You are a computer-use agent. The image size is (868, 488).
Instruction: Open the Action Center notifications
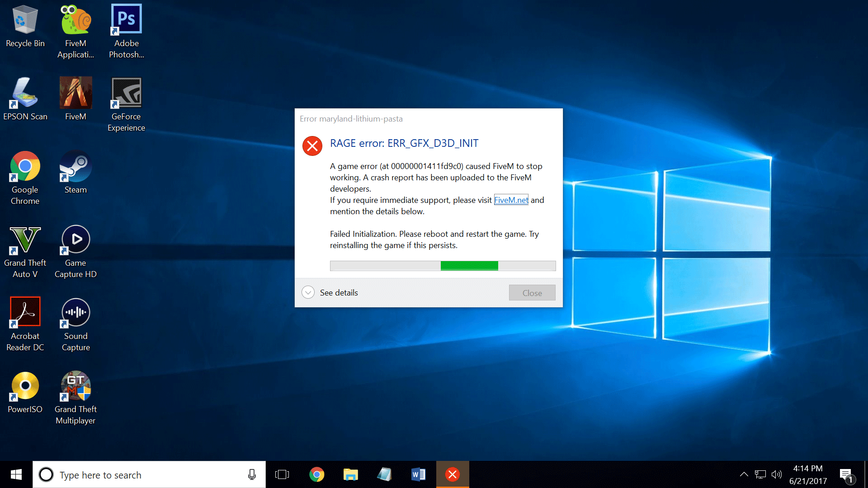click(847, 475)
